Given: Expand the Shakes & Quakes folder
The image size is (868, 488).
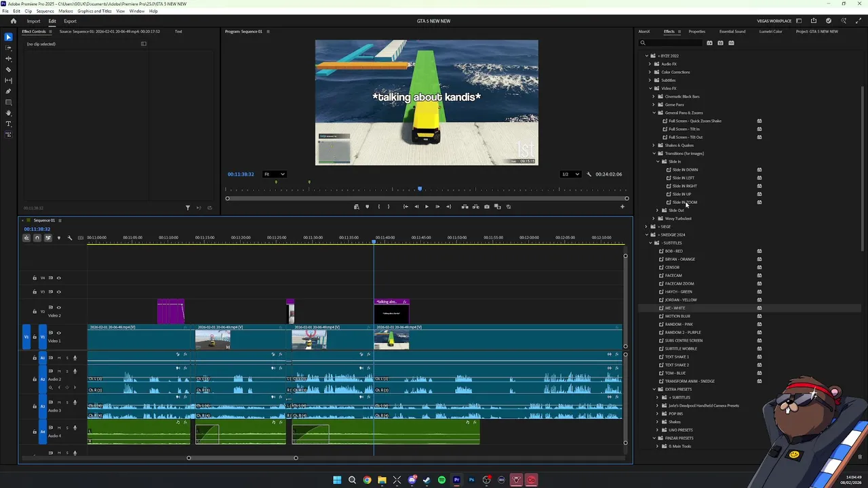Looking at the screenshot, I should coord(654,145).
